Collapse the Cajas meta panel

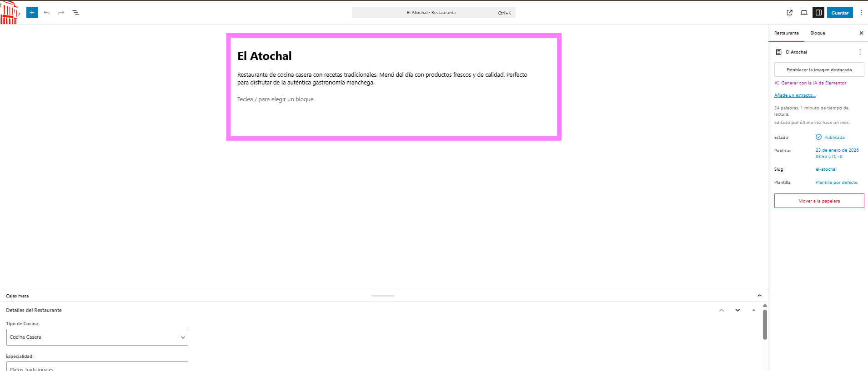(x=759, y=296)
